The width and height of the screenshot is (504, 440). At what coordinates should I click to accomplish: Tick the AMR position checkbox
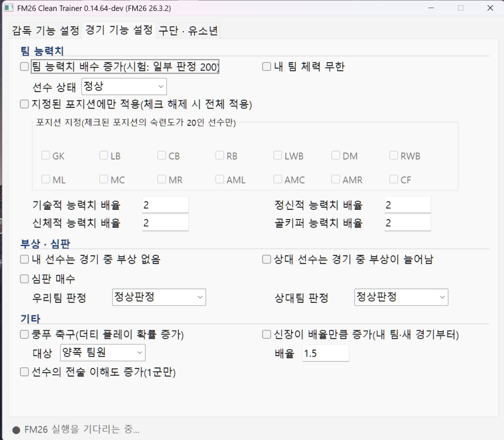click(x=335, y=179)
